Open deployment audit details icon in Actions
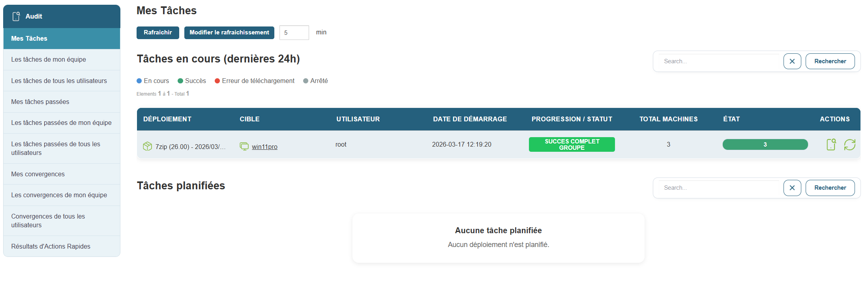The width and height of the screenshot is (868, 298). pyautogui.click(x=831, y=145)
